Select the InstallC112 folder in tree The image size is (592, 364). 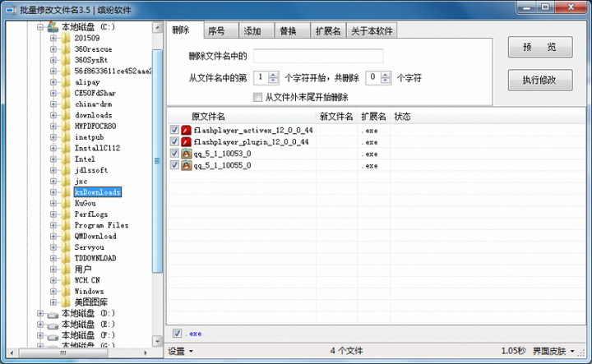pos(97,148)
